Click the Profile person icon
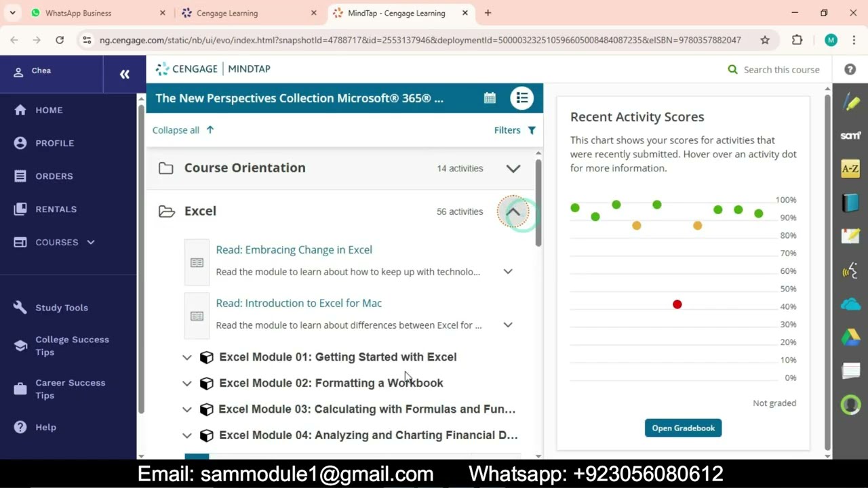Image resolution: width=868 pixels, height=488 pixels. pyautogui.click(x=20, y=143)
